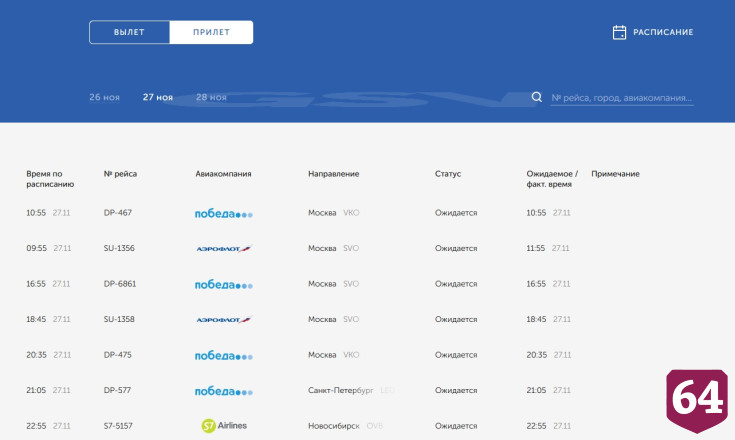Click the Примечание column header
The width and height of the screenshot is (735, 440).
pyautogui.click(x=615, y=174)
